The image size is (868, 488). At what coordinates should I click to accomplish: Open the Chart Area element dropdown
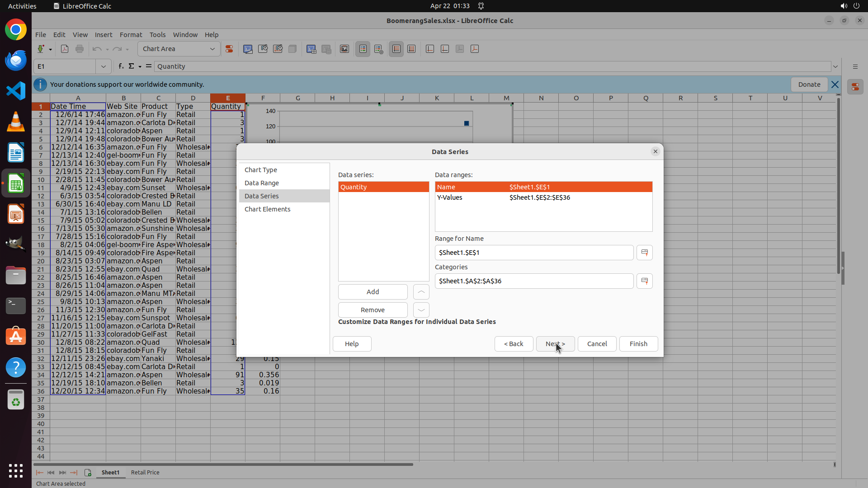(212, 49)
